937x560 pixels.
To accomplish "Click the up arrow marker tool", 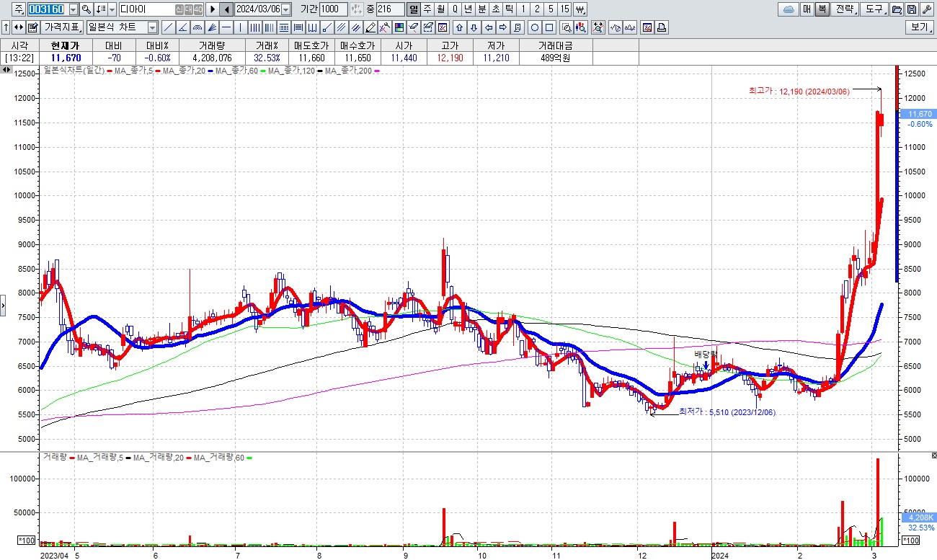I will 459,27.
